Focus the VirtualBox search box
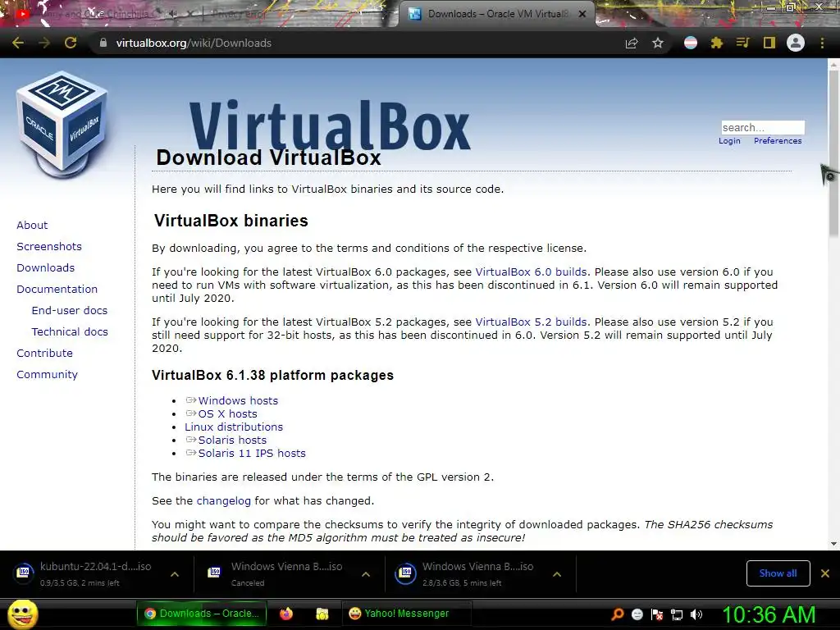The image size is (840, 630). (x=763, y=127)
